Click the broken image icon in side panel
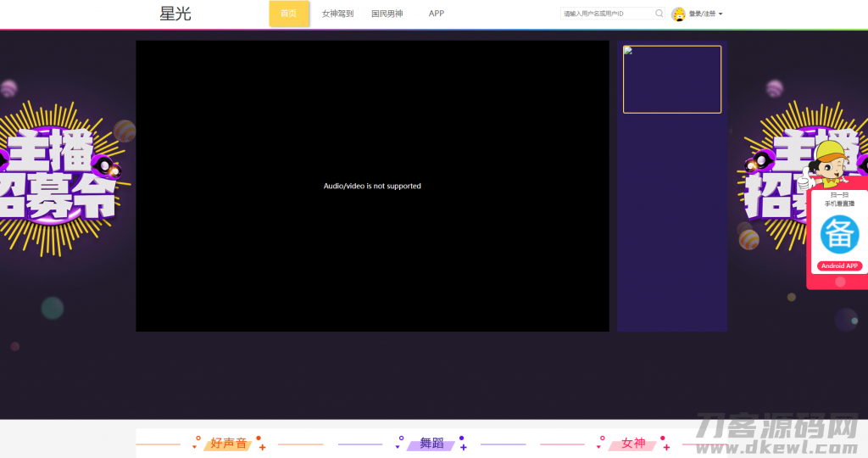868x458 pixels. coord(628,51)
